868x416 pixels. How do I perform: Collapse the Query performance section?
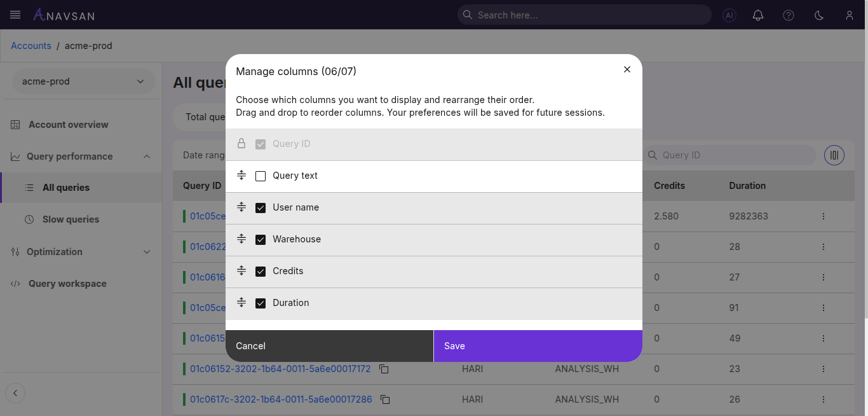[x=147, y=156]
